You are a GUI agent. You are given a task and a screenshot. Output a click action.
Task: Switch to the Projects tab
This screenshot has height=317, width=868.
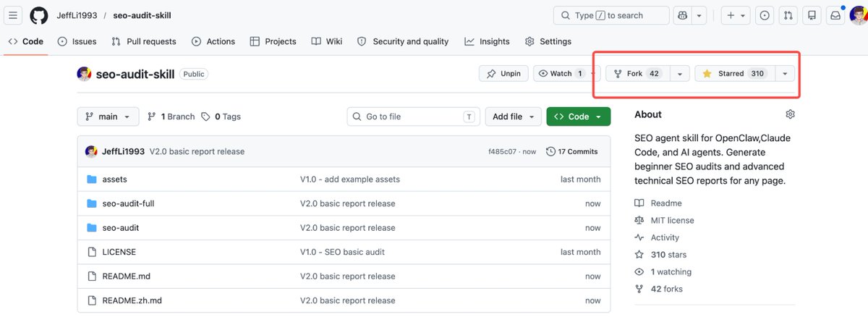(x=273, y=41)
